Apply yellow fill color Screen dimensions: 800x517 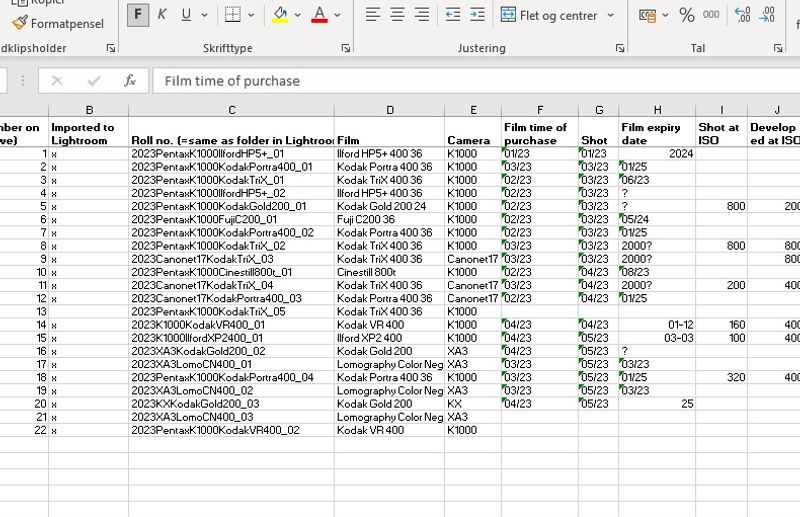point(280,15)
